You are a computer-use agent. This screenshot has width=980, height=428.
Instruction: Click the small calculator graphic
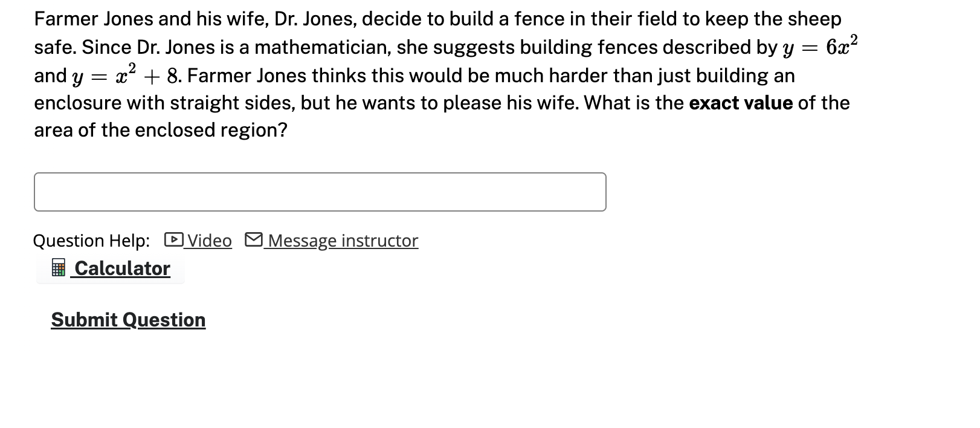click(x=59, y=268)
